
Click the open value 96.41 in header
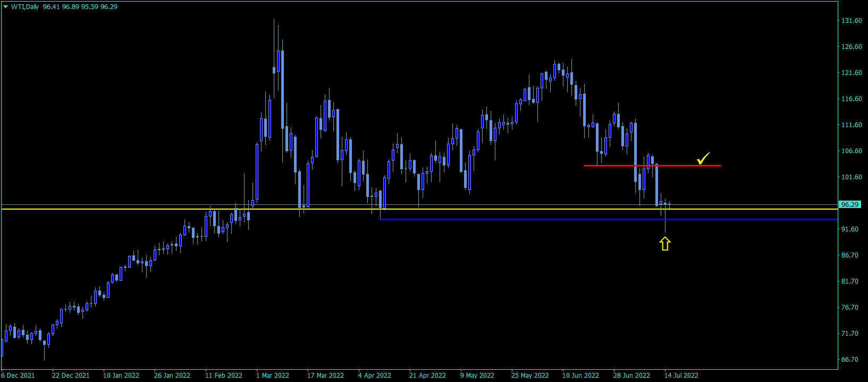tap(52, 7)
